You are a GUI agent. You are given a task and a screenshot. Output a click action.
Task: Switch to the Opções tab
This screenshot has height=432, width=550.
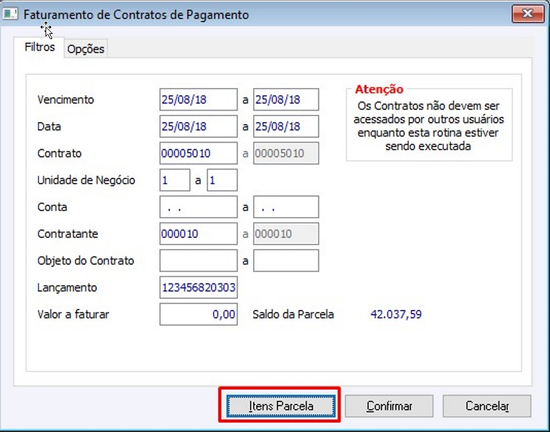point(86,49)
